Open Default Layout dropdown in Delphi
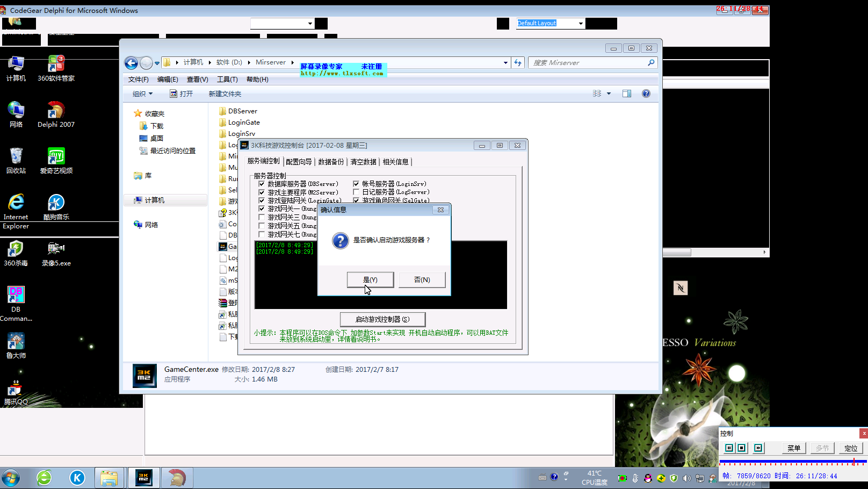 tap(581, 23)
